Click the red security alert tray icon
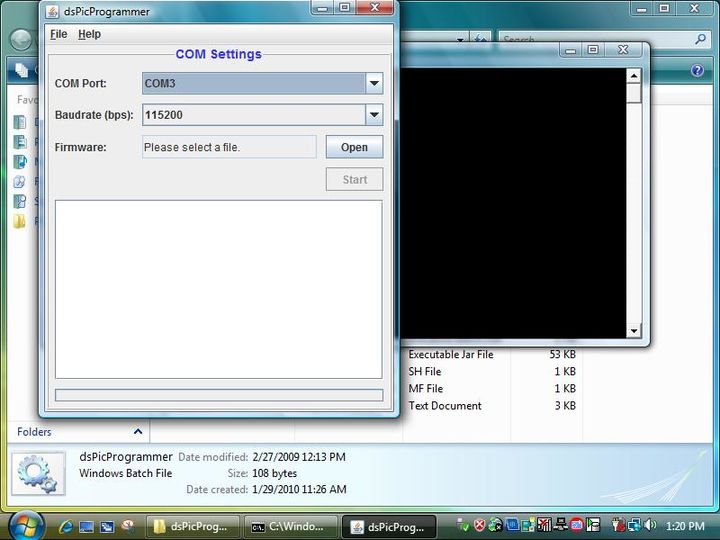 point(479,525)
